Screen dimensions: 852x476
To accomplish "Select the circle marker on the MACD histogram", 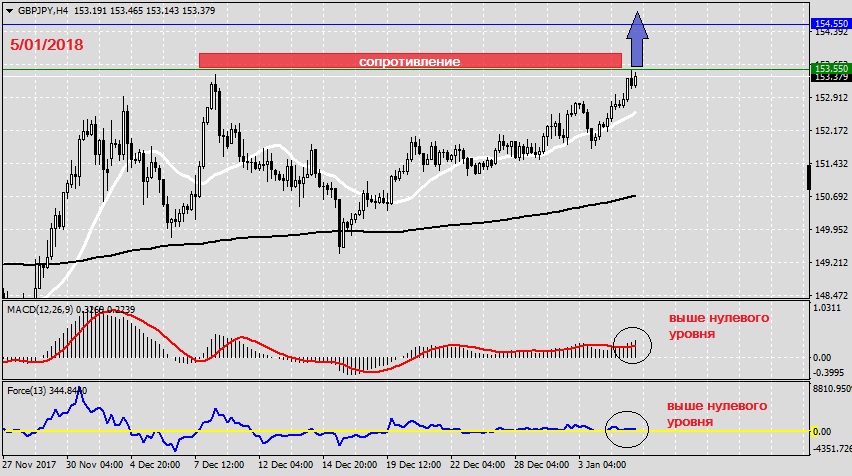I will click(632, 345).
